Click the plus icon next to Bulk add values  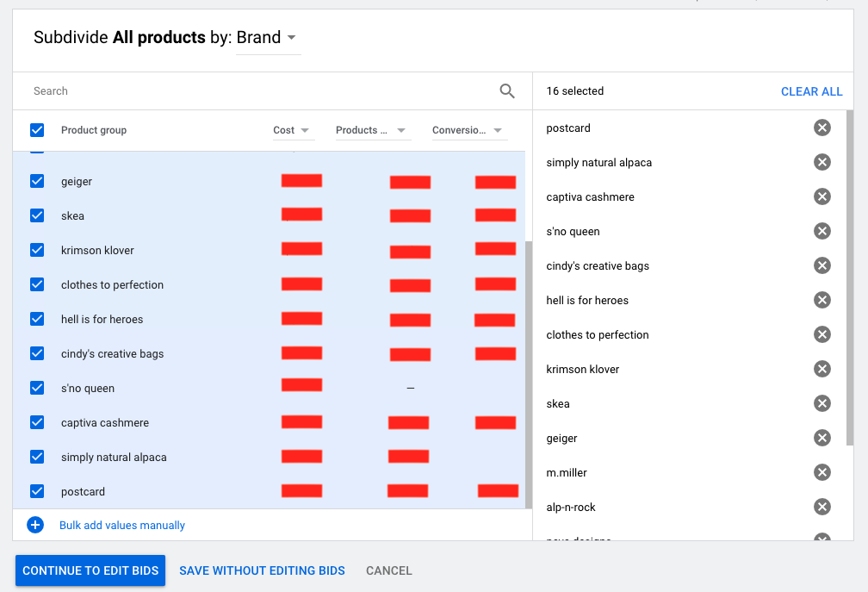point(34,525)
